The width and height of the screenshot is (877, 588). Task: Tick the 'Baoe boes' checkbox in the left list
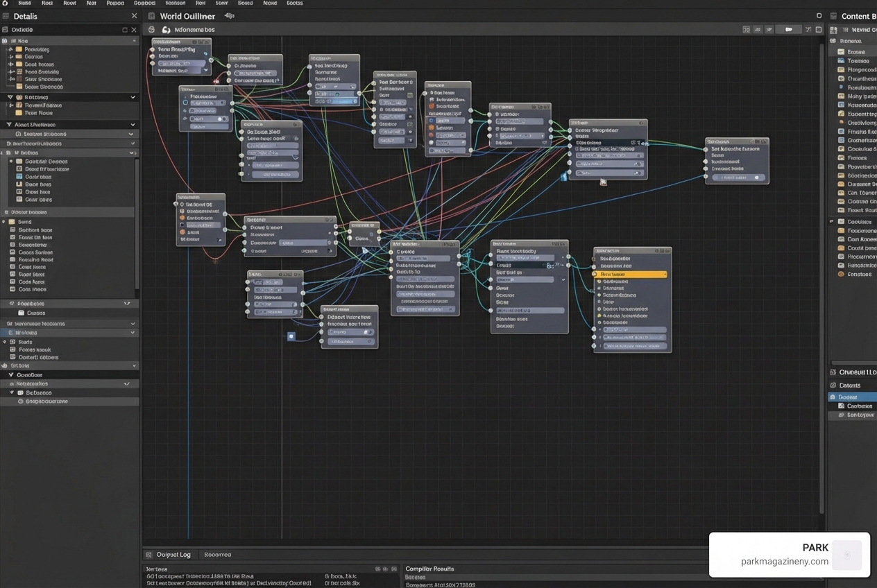pyautogui.click(x=19, y=184)
